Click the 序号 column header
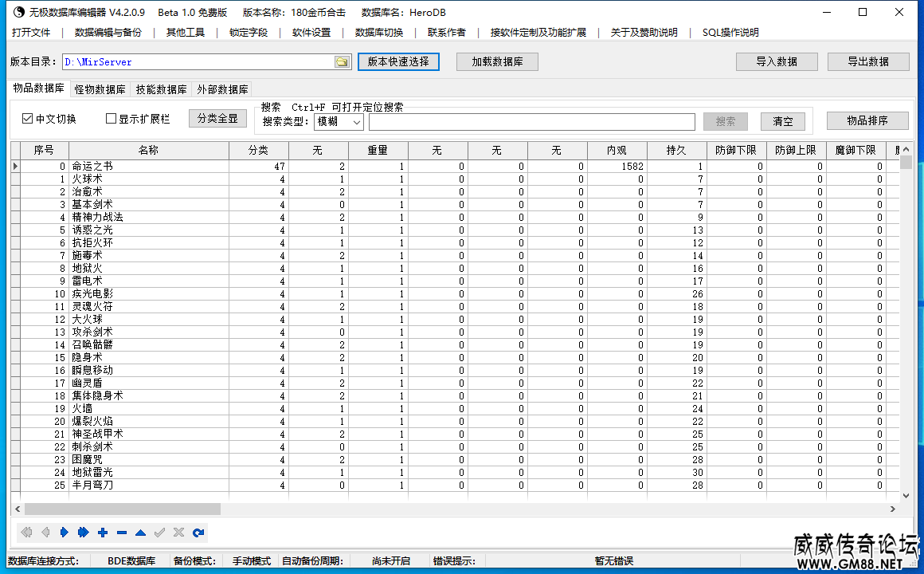This screenshot has height=574, width=924. (x=44, y=151)
